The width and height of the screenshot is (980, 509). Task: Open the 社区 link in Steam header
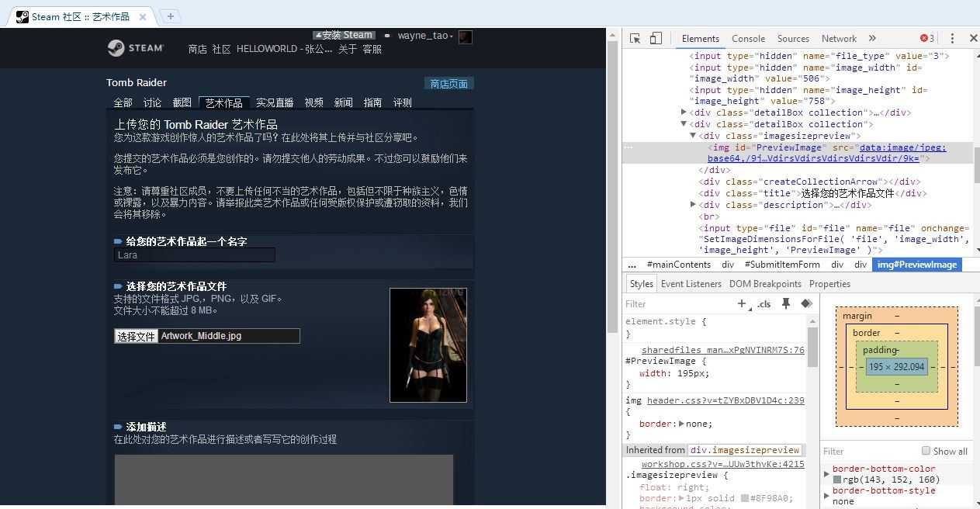pos(221,49)
